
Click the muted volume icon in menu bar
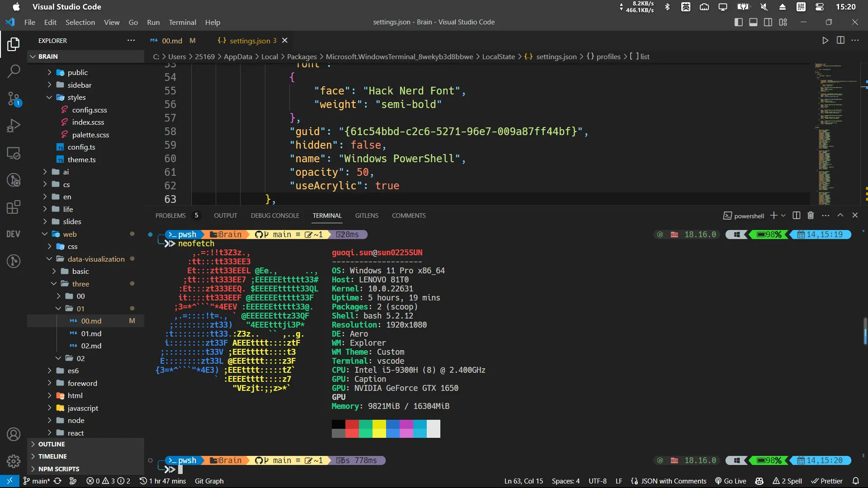pyautogui.click(x=764, y=7)
